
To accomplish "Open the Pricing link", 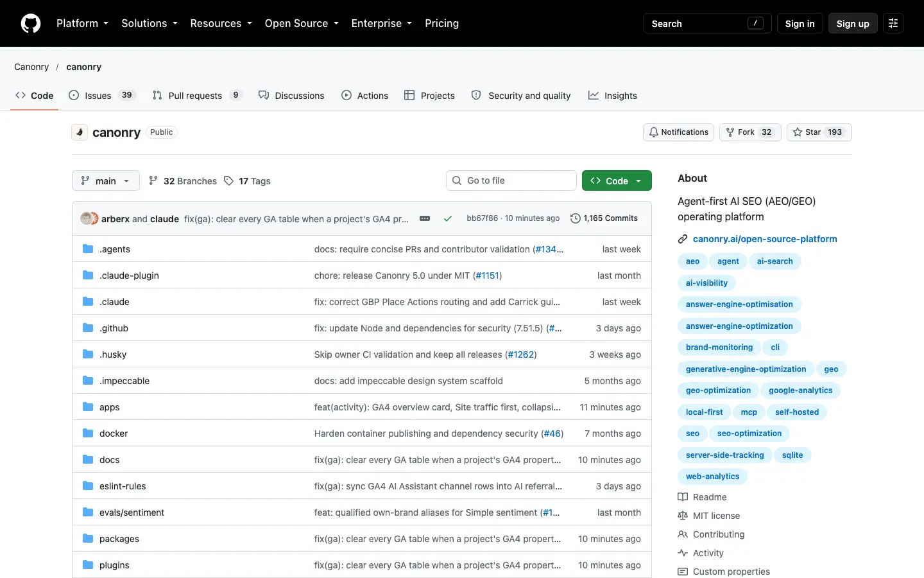I will tap(441, 23).
